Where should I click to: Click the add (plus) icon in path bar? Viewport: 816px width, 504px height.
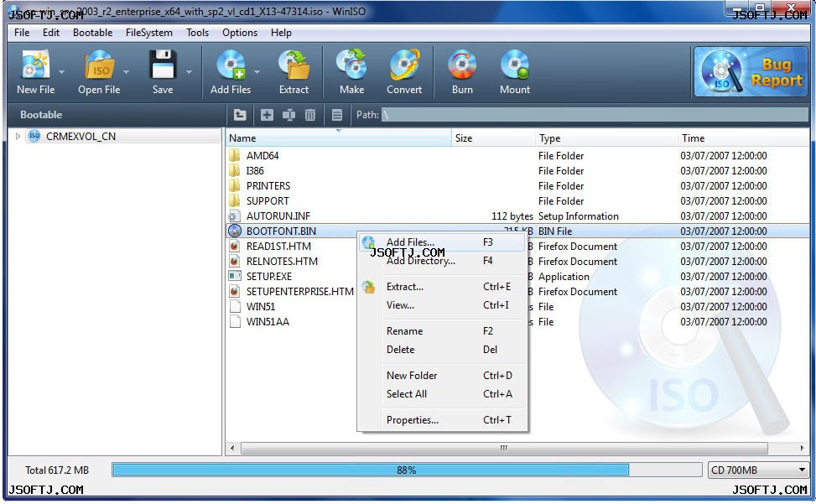point(267,114)
